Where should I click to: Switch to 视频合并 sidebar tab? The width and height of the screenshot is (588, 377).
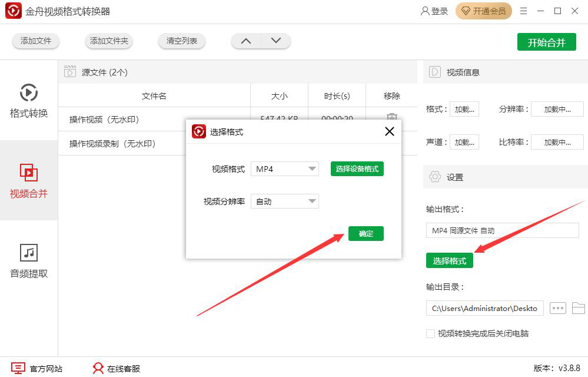point(29,180)
